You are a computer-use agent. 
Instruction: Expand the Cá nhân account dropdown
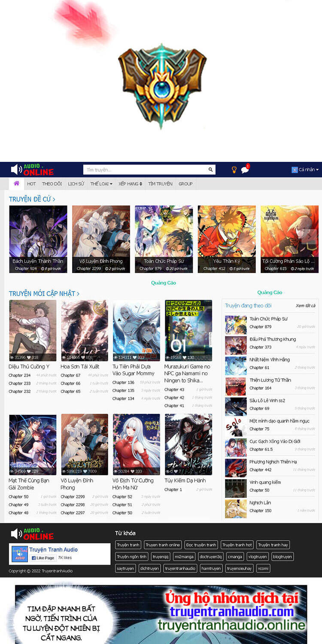pyautogui.click(x=306, y=170)
